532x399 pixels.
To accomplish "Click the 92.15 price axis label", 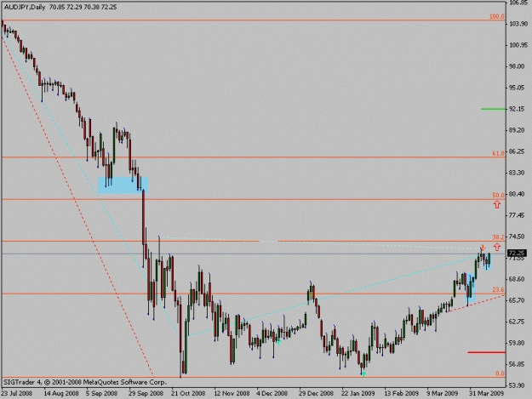I will (x=518, y=109).
